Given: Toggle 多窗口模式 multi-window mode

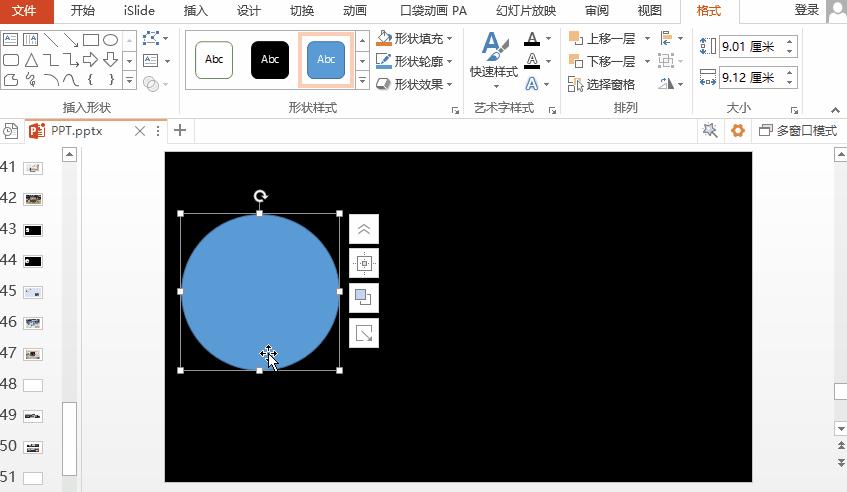Looking at the screenshot, I should (x=798, y=131).
